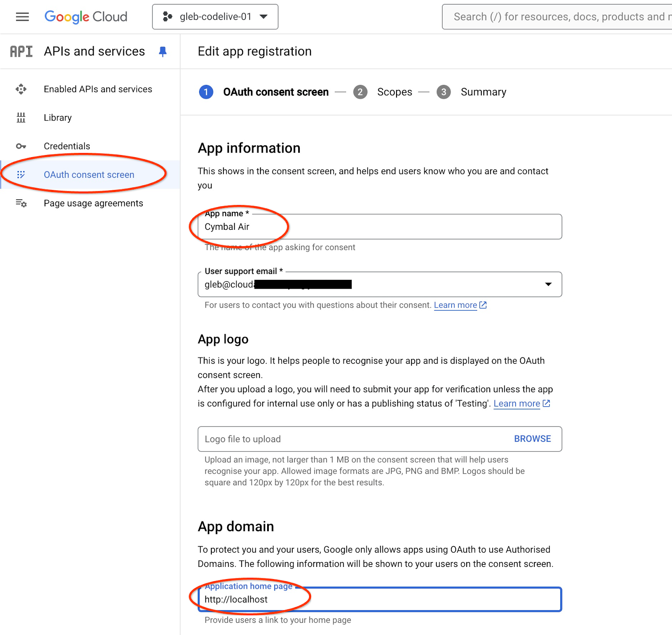Open OAuth consent screen in sidebar

click(x=89, y=175)
